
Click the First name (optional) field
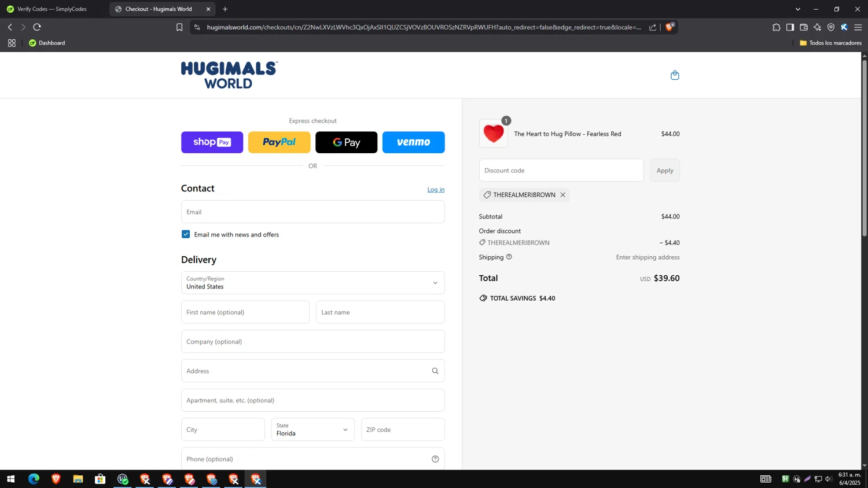pyautogui.click(x=245, y=312)
